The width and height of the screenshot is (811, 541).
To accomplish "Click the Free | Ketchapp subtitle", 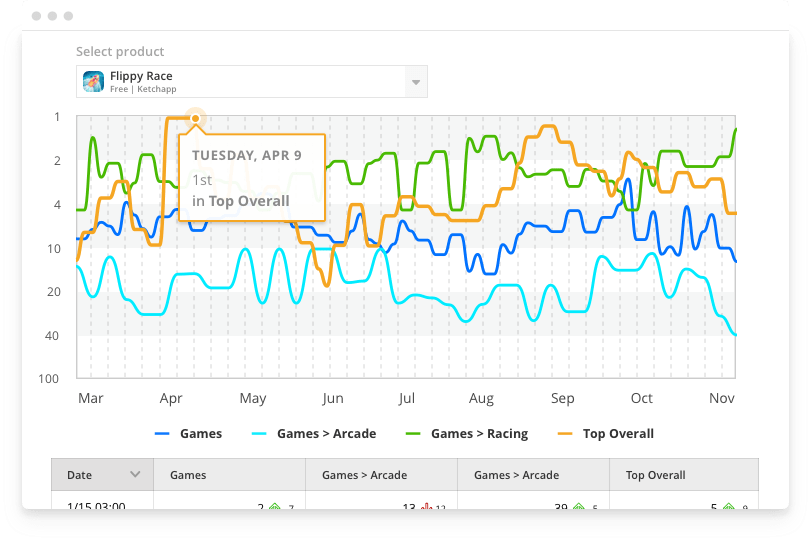I will [x=143, y=89].
